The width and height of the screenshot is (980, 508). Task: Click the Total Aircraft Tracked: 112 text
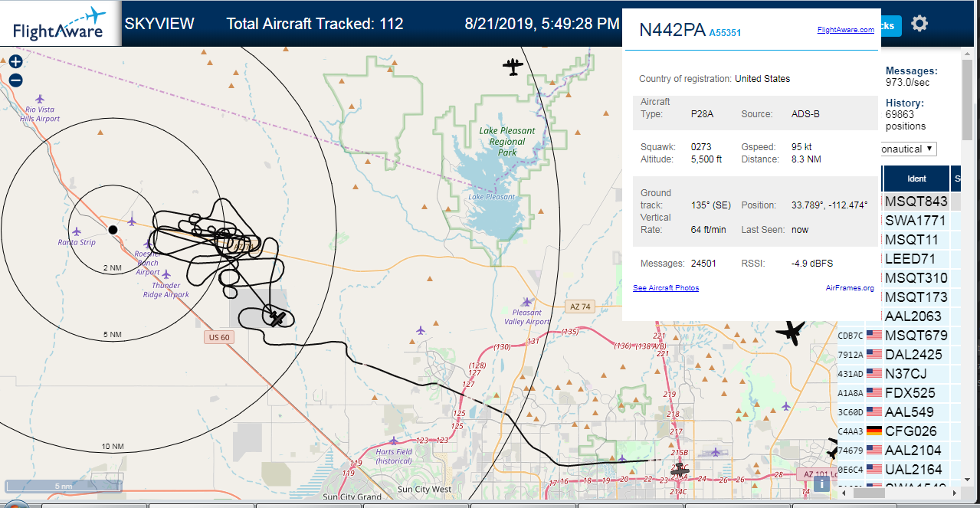(315, 24)
